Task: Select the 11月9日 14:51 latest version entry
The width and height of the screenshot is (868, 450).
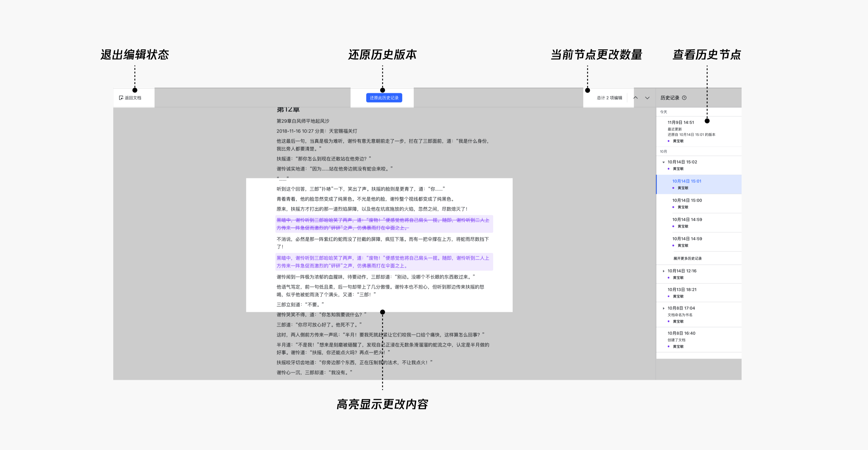Action: pos(681,123)
